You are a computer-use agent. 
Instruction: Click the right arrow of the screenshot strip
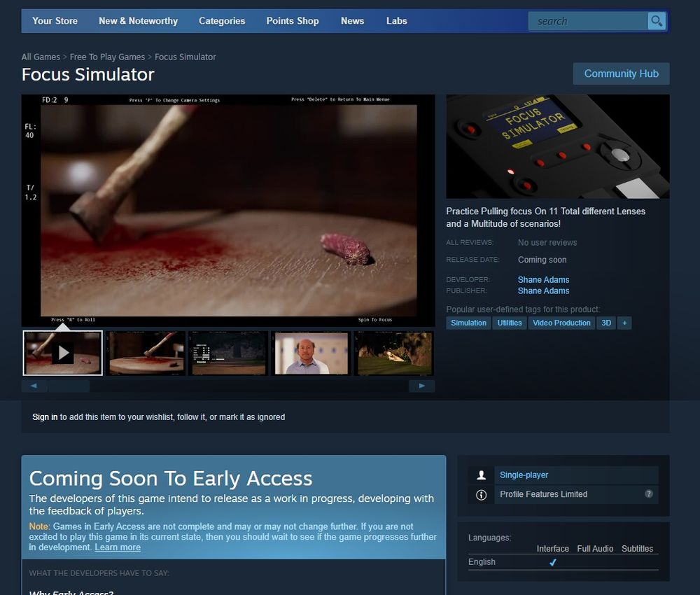422,386
